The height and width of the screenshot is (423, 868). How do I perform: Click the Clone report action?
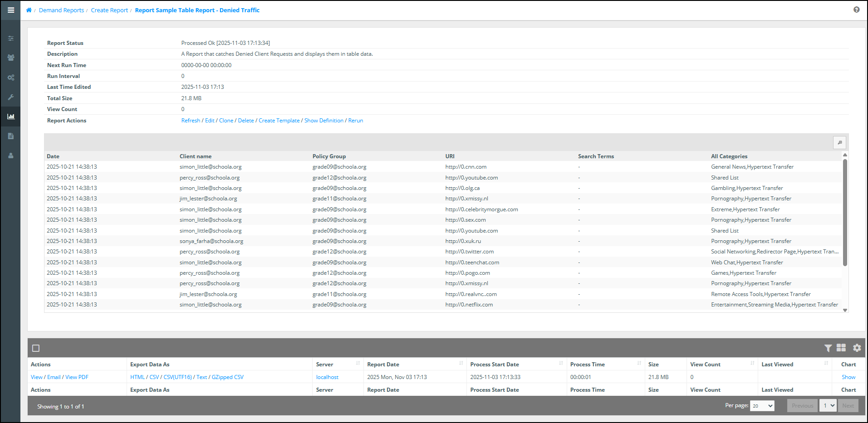(226, 121)
